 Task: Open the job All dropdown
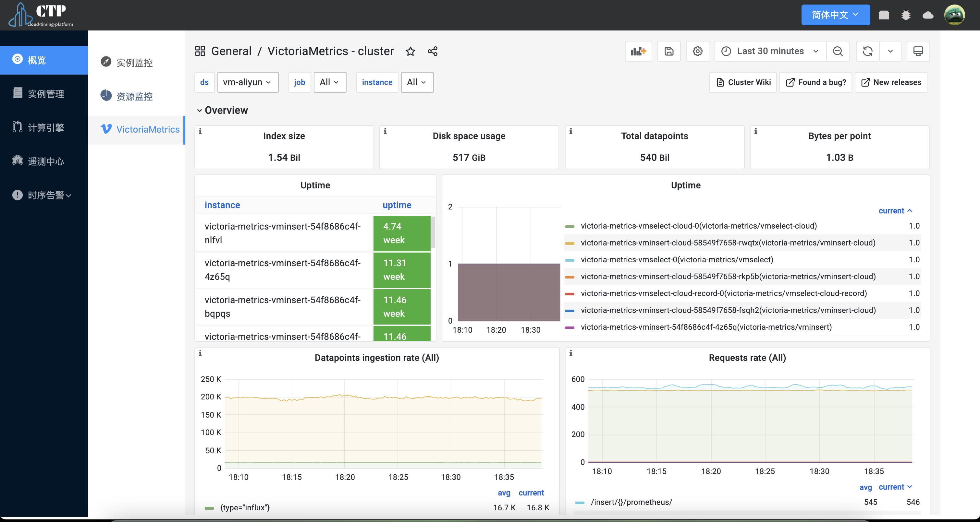(x=330, y=82)
